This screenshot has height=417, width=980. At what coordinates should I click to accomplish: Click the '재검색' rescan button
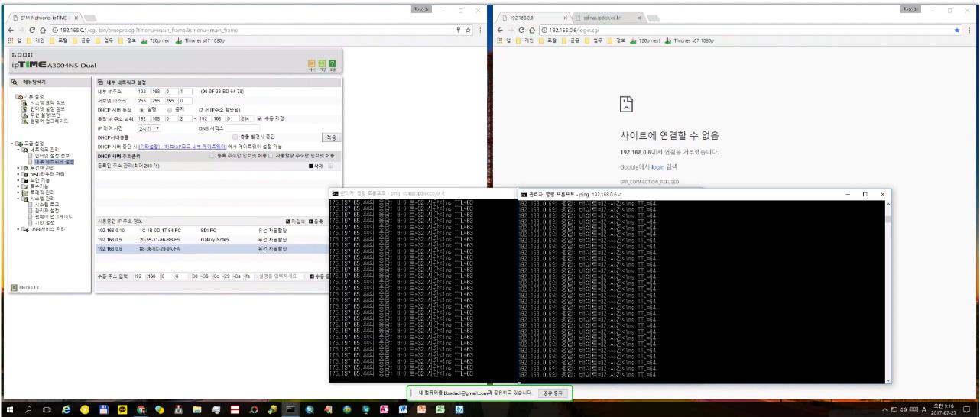(296, 221)
